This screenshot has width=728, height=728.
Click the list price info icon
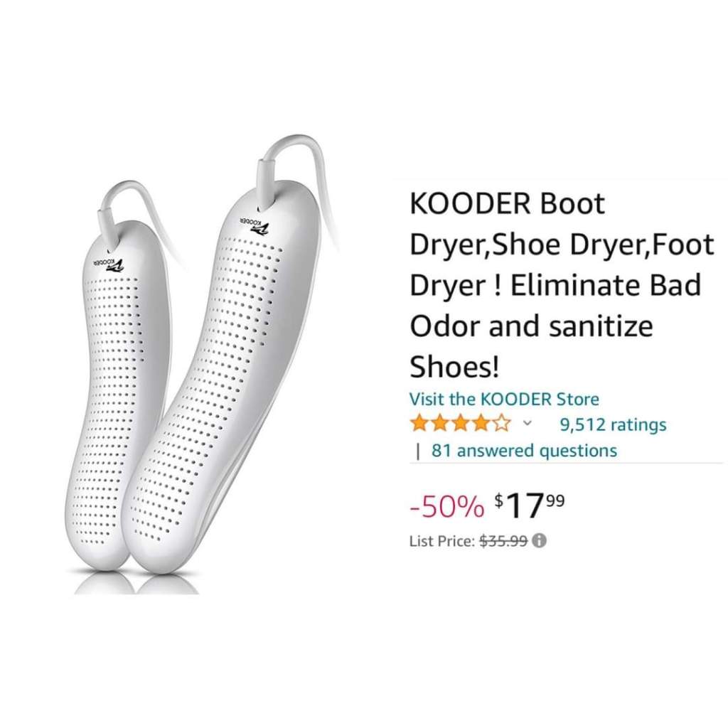539,541
